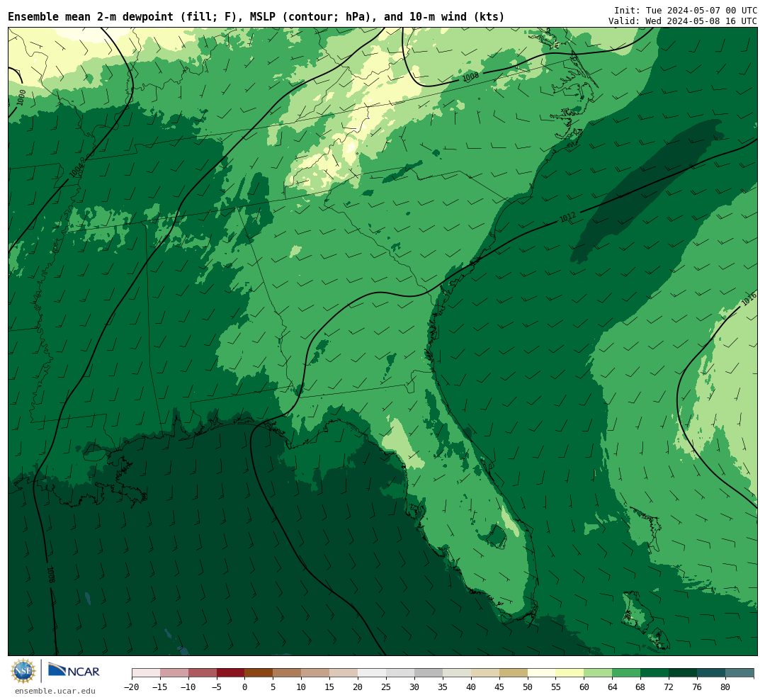765x700 pixels.
Task: Click the 25 colorbar tick label
Action: 386,687
